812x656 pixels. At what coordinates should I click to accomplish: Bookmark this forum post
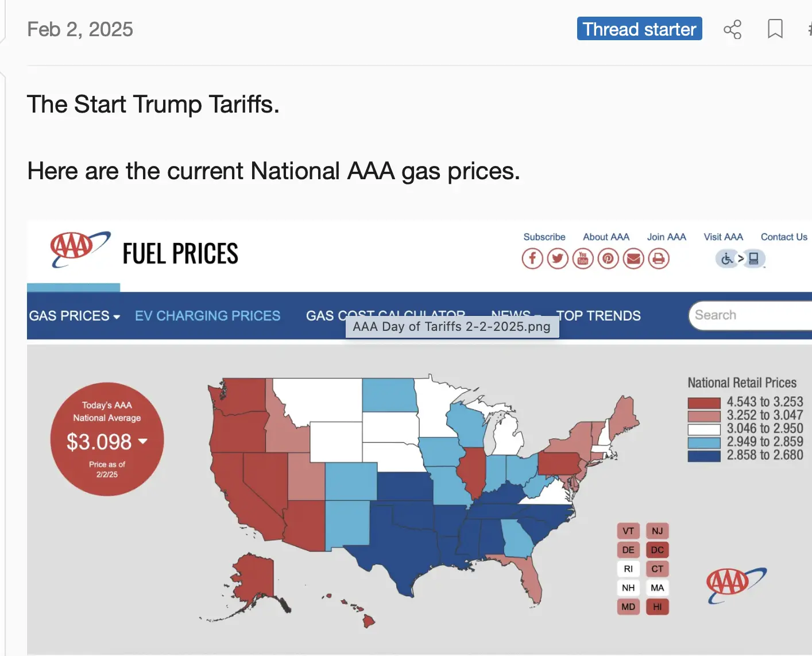[775, 29]
